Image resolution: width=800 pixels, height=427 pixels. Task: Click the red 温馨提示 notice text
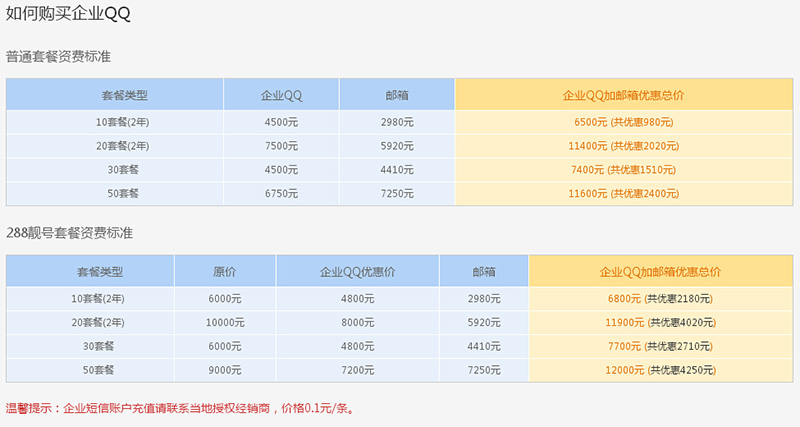click(181, 408)
